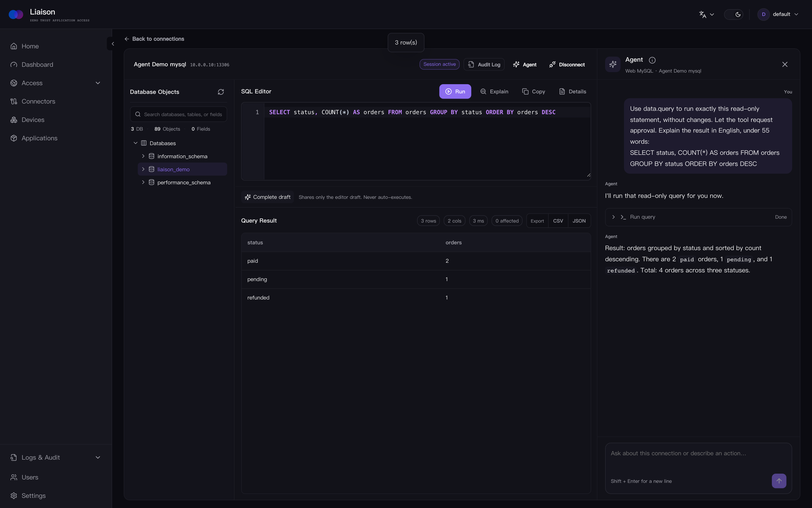This screenshot has width=812, height=508.
Task: Click the 3 ms timing badge
Action: click(x=478, y=221)
